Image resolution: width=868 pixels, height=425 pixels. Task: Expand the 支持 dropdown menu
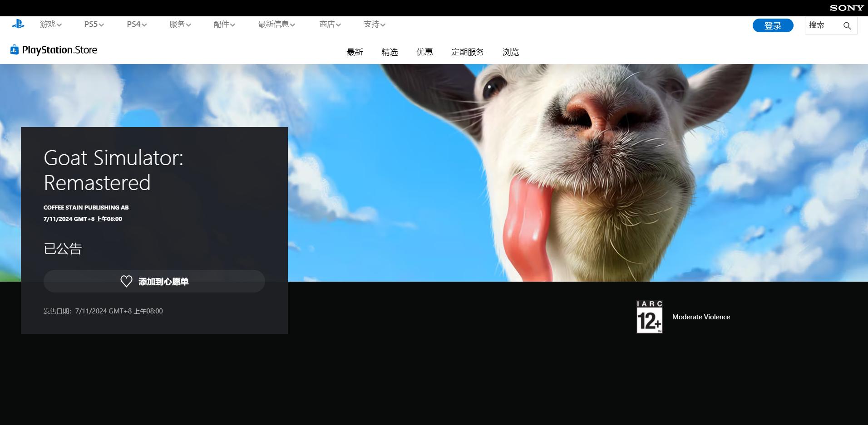click(375, 24)
